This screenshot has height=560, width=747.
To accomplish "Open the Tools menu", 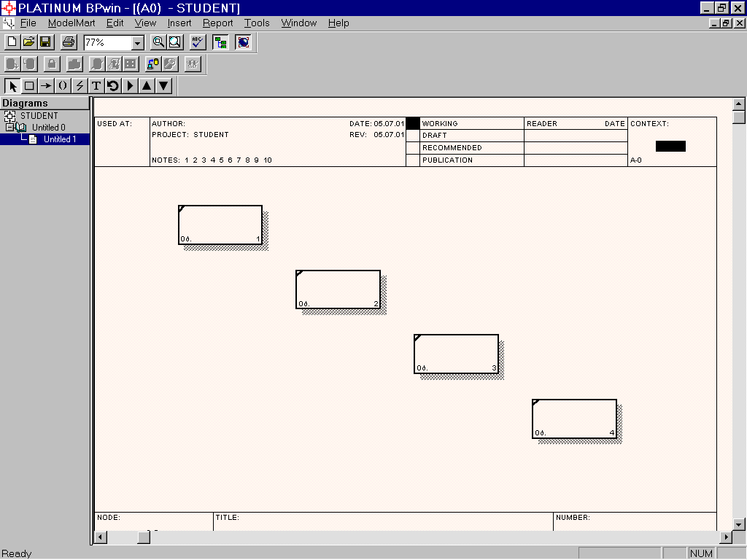I will 257,23.
